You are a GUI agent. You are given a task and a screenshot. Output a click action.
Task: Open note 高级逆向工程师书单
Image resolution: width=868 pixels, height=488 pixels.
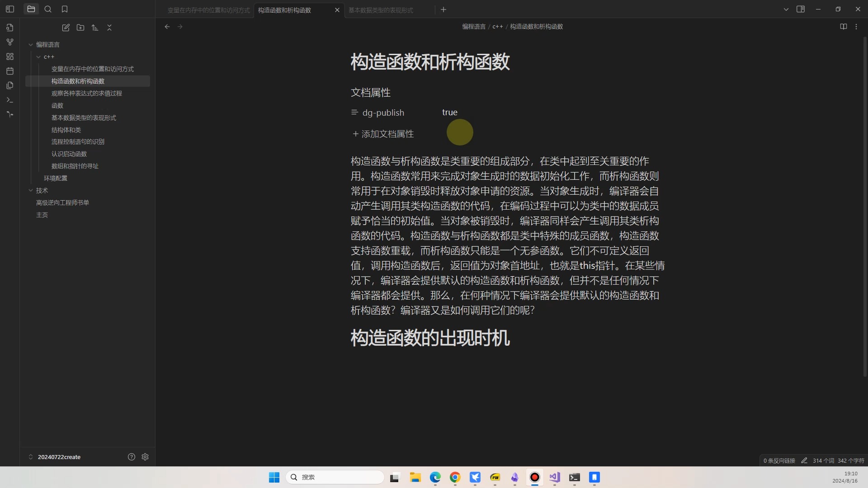tap(62, 203)
